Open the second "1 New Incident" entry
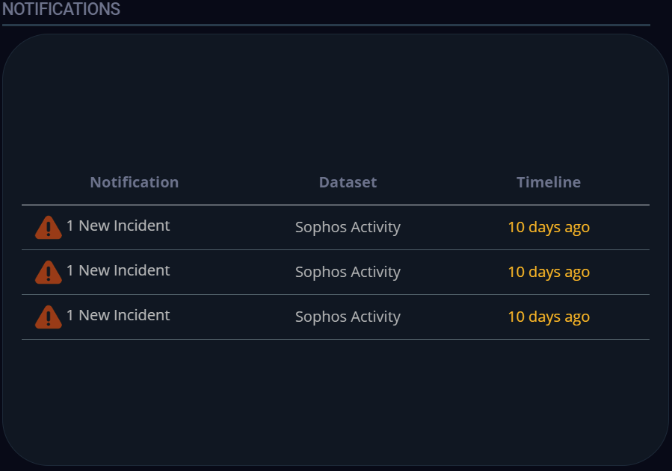The width and height of the screenshot is (672, 471). [x=118, y=271]
